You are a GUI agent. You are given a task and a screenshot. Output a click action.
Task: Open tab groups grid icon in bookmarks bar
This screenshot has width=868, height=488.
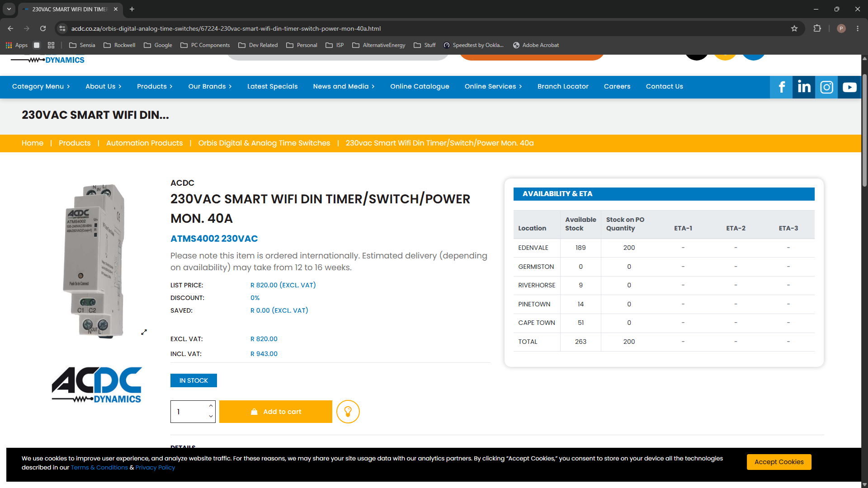click(x=51, y=45)
